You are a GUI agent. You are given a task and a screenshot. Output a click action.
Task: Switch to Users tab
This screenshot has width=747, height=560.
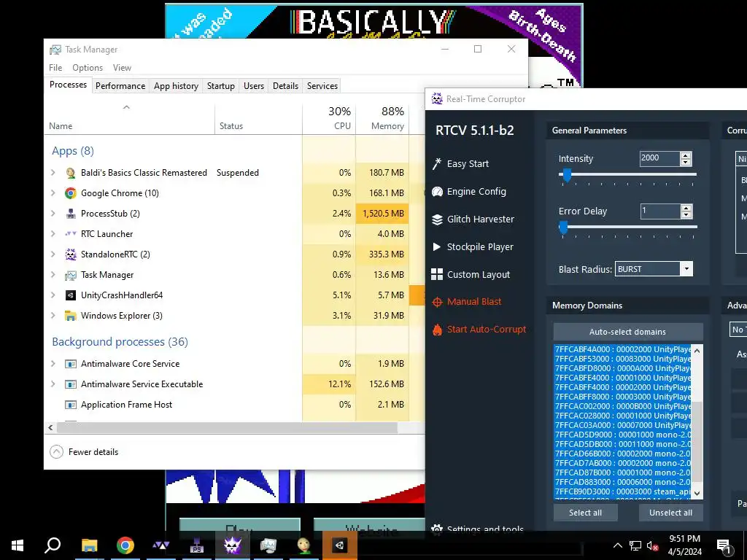click(x=253, y=86)
